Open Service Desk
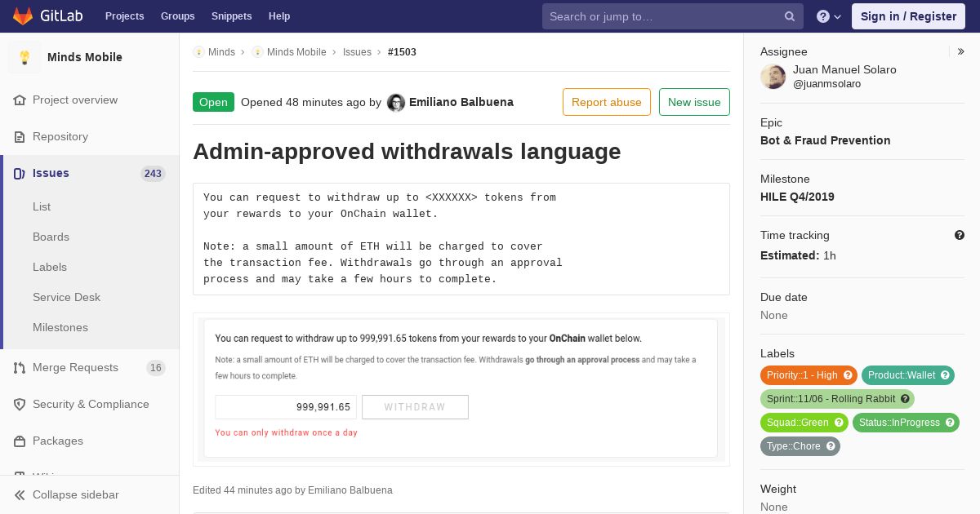Image resolution: width=980 pixels, height=514 pixels. point(66,297)
